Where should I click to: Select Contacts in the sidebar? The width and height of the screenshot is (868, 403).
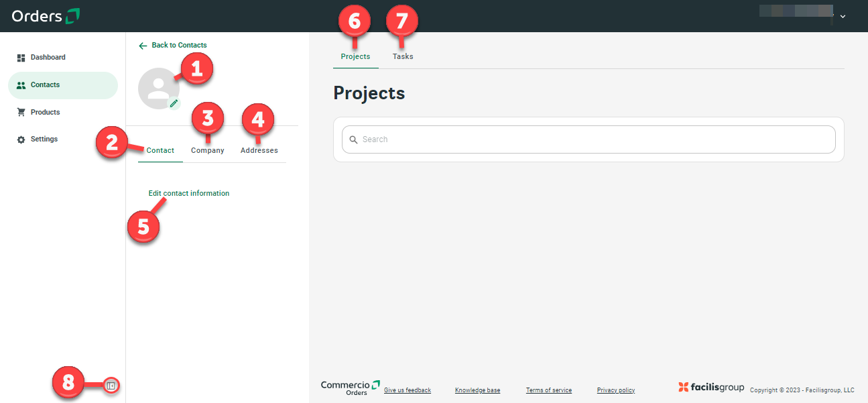click(x=63, y=85)
